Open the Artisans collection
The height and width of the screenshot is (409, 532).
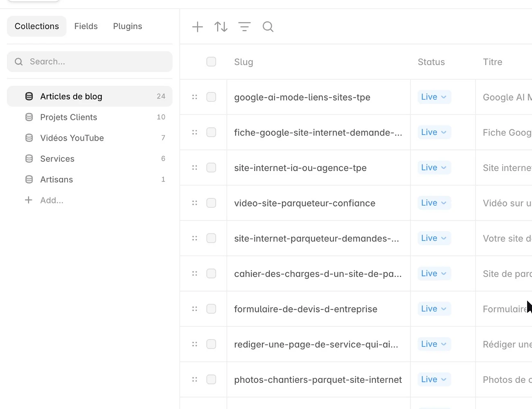(90, 180)
